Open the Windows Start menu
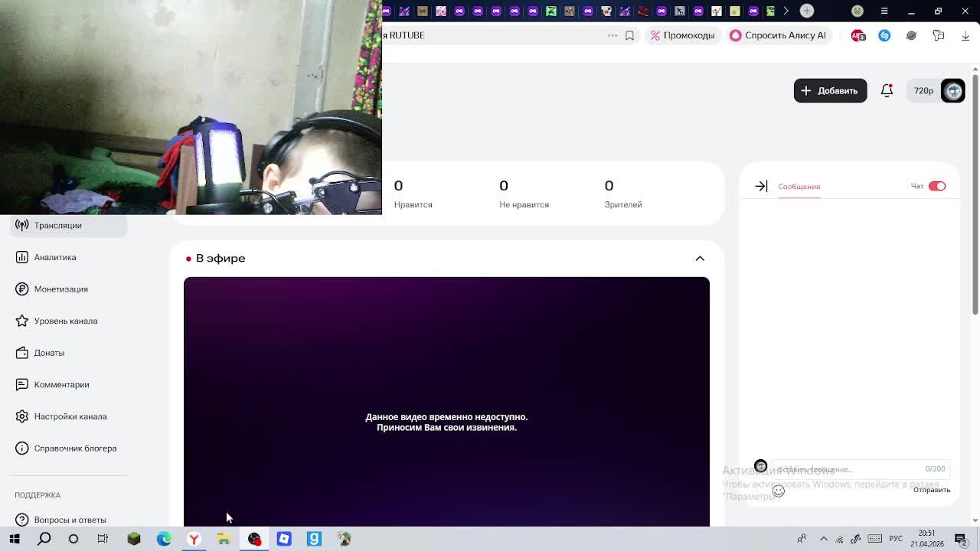The width and height of the screenshot is (980, 551). click(x=15, y=539)
